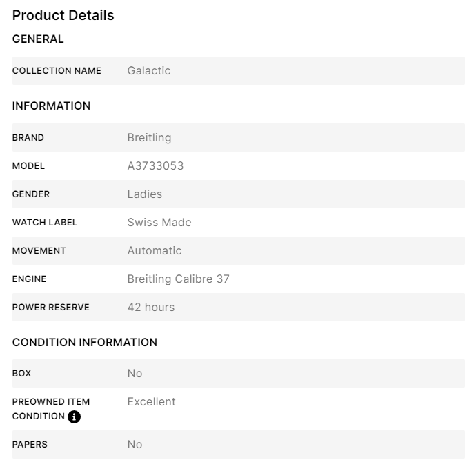The height and width of the screenshot is (462, 476).
Task: Click the Breitling Calibre 37 engine value
Action: coord(178,279)
